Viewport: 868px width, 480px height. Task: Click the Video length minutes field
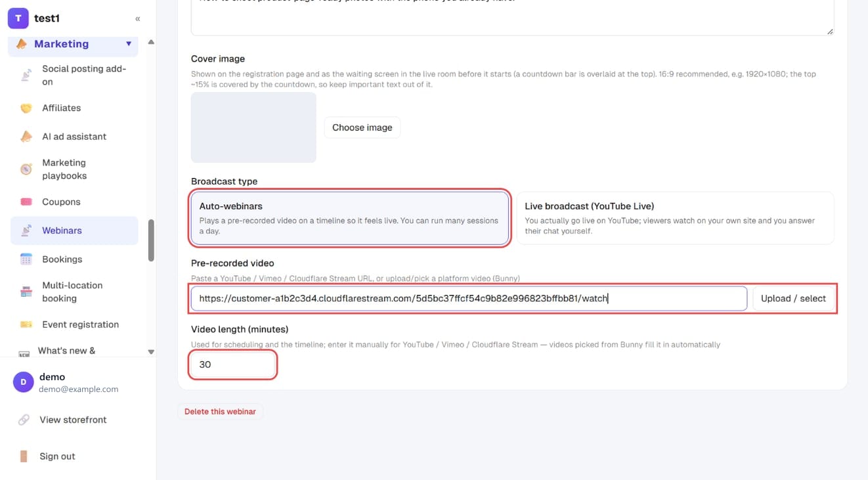(232, 364)
